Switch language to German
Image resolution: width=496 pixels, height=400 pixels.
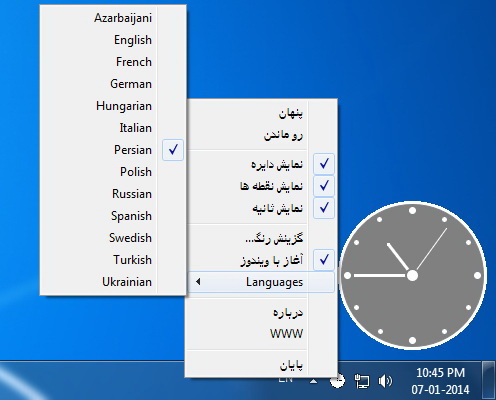coord(113,84)
